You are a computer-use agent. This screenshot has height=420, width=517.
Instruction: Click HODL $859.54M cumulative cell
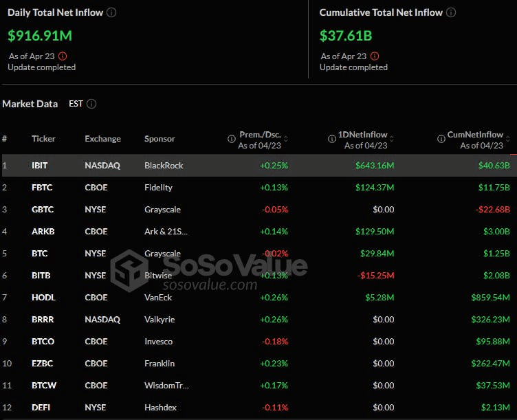491,298
